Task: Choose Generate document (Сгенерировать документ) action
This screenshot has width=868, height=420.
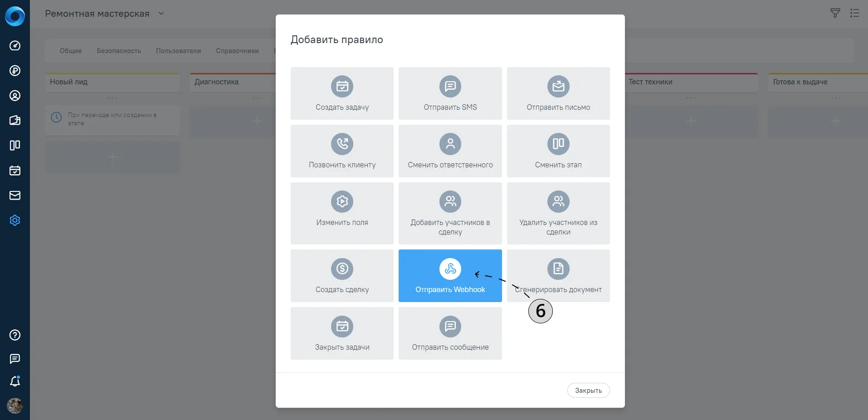Action: point(558,275)
